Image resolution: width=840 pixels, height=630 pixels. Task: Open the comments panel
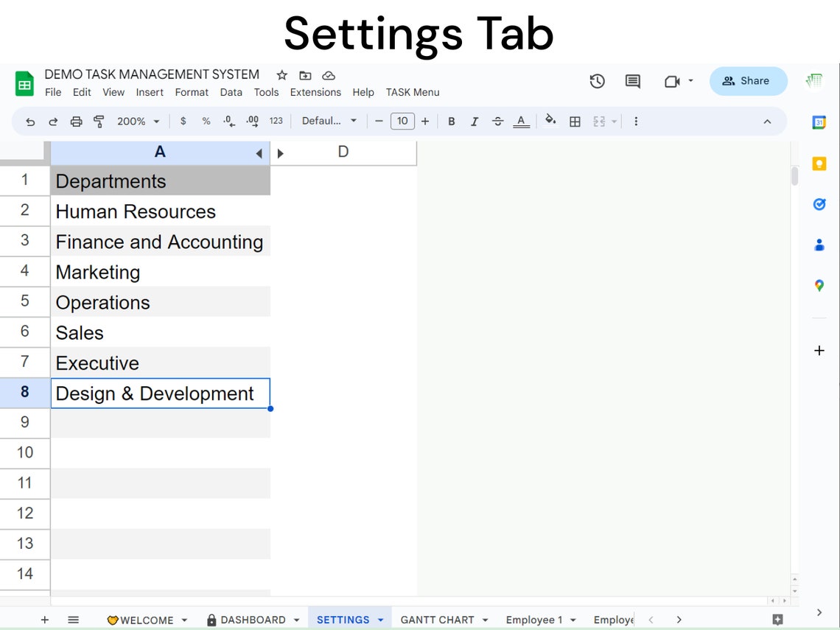click(632, 81)
